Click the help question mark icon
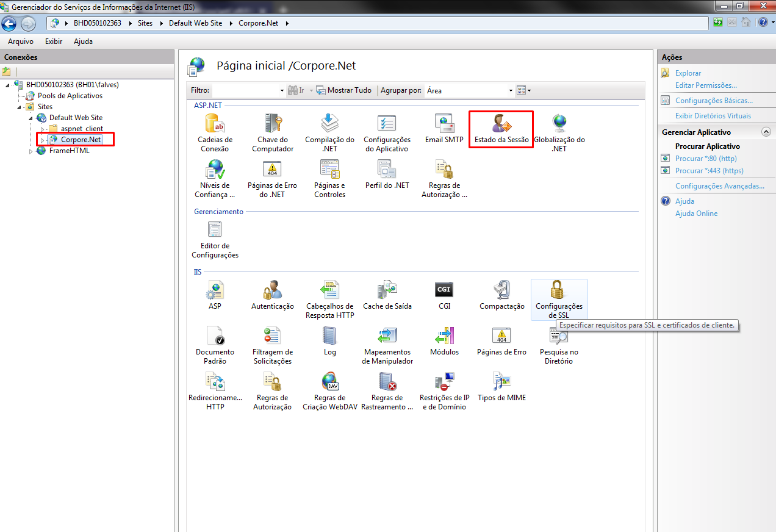 763,23
